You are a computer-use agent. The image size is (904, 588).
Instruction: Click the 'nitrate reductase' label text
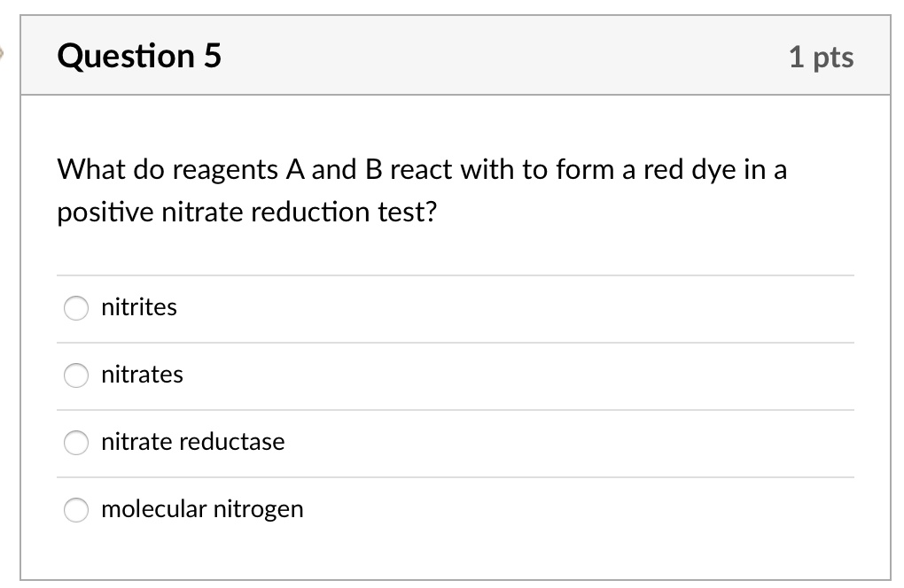click(193, 442)
